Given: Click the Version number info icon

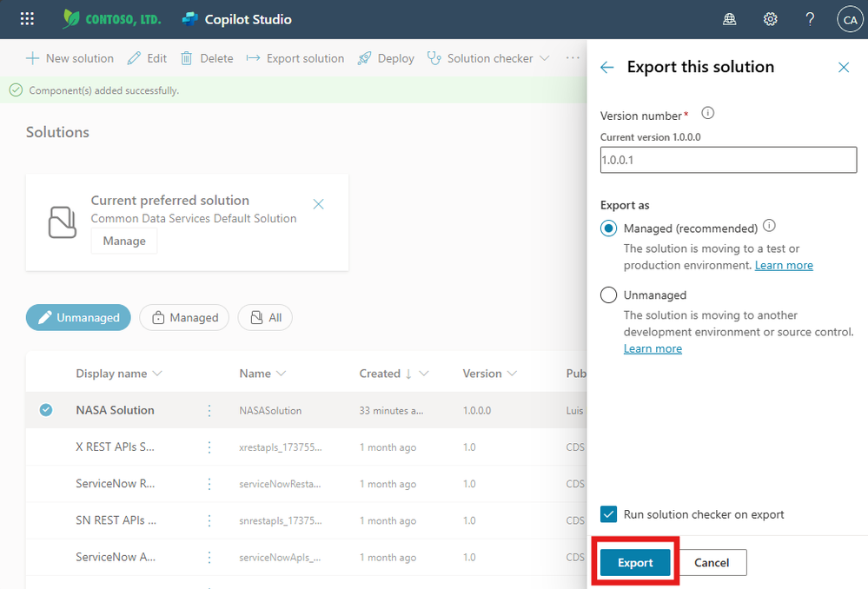Looking at the screenshot, I should point(707,114).
